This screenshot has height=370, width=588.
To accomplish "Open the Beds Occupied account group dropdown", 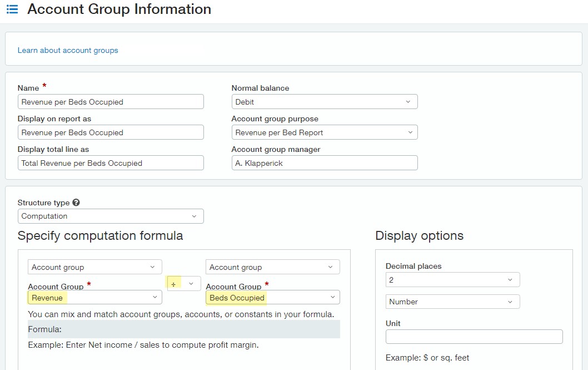I will (x=272, y=298).
